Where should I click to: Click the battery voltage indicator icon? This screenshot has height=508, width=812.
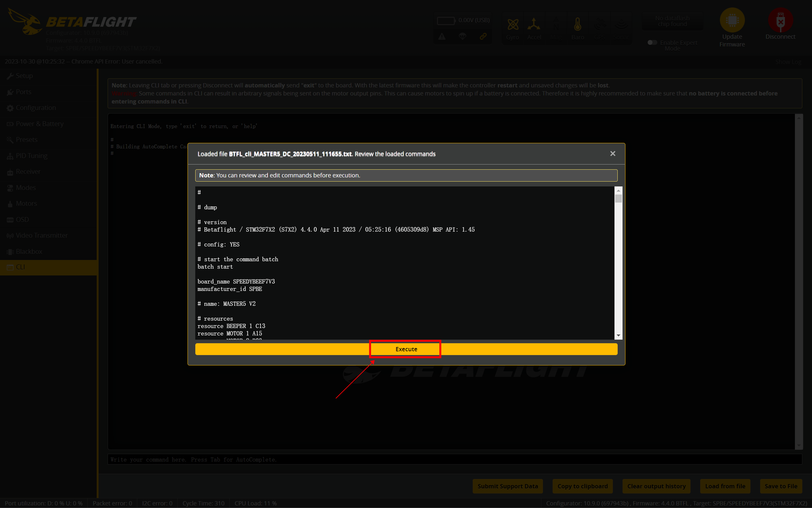coord(446,21)
